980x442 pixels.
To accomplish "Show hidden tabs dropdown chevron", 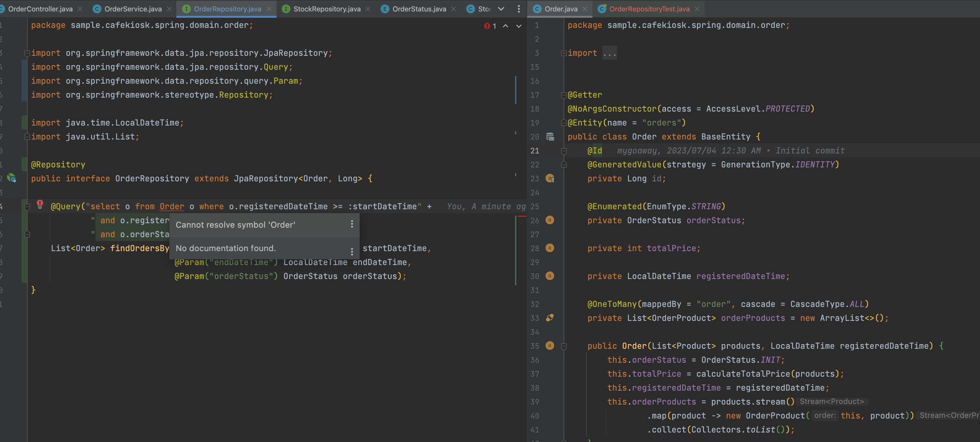I will 501,9.
